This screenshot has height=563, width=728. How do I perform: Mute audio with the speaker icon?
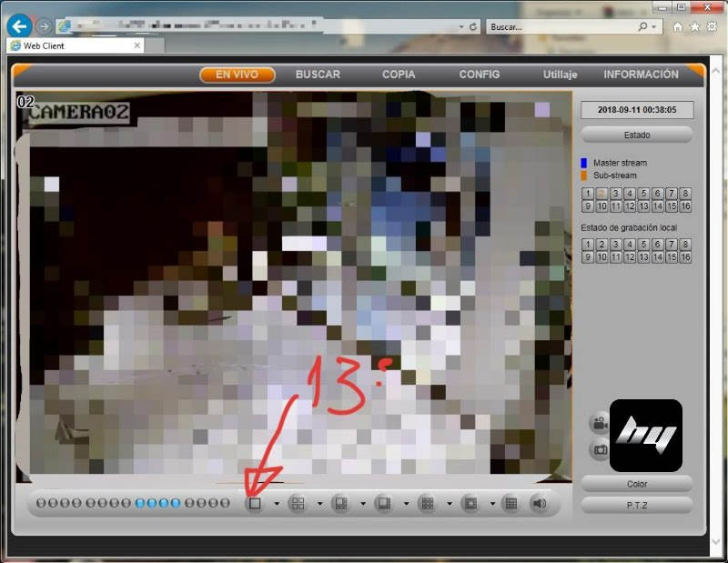(538, 503)
